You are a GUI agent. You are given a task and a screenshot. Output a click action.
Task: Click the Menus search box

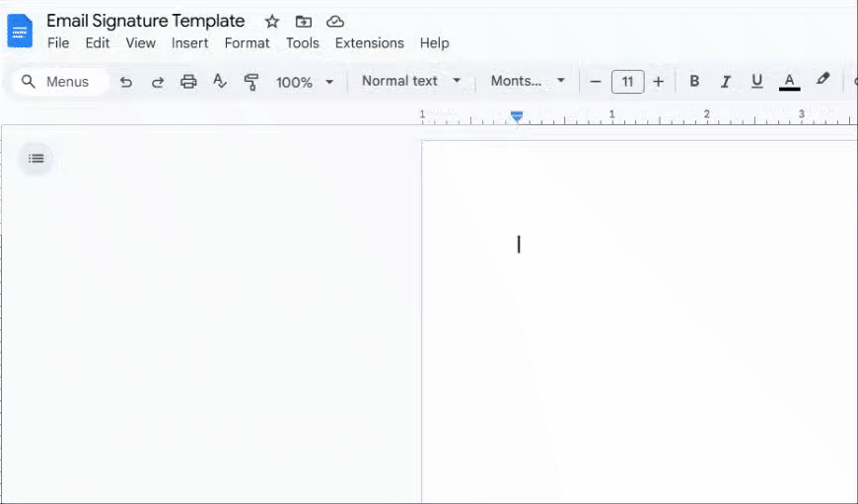(x=60, y=82)
